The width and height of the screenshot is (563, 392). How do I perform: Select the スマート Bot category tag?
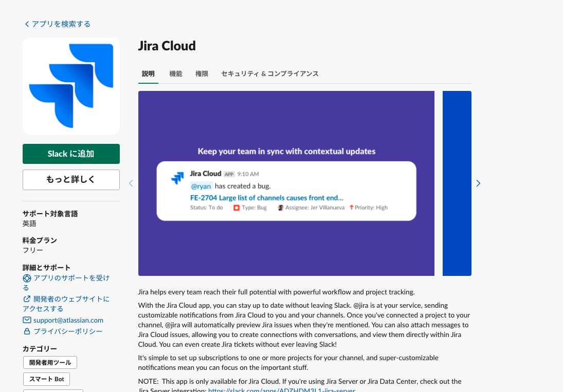(x=46, y=379)
